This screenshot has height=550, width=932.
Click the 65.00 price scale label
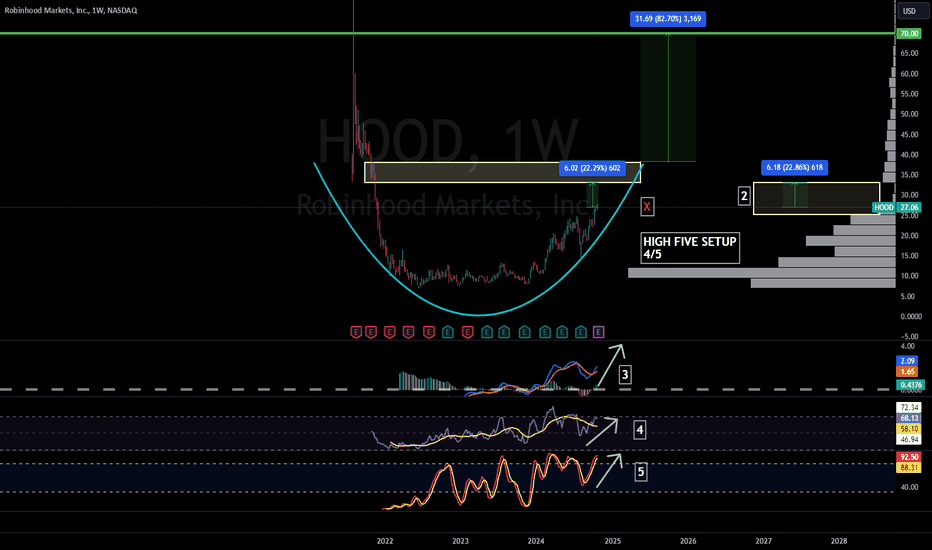click(909, 54)
